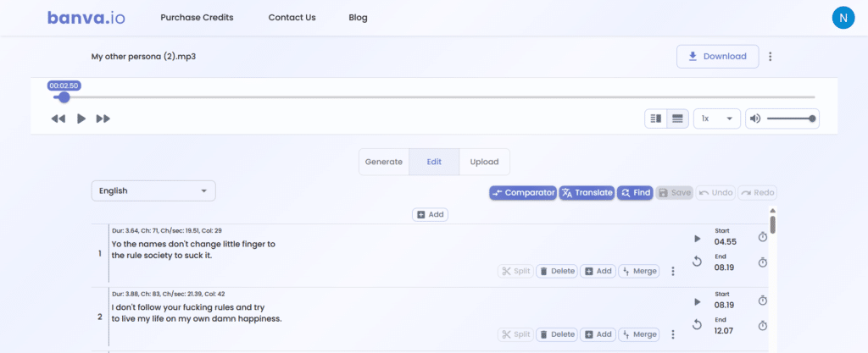
Task: Edit subtitle 2 text 'I don't follow'
Action: pyautogui.click(x=197, y=313)
